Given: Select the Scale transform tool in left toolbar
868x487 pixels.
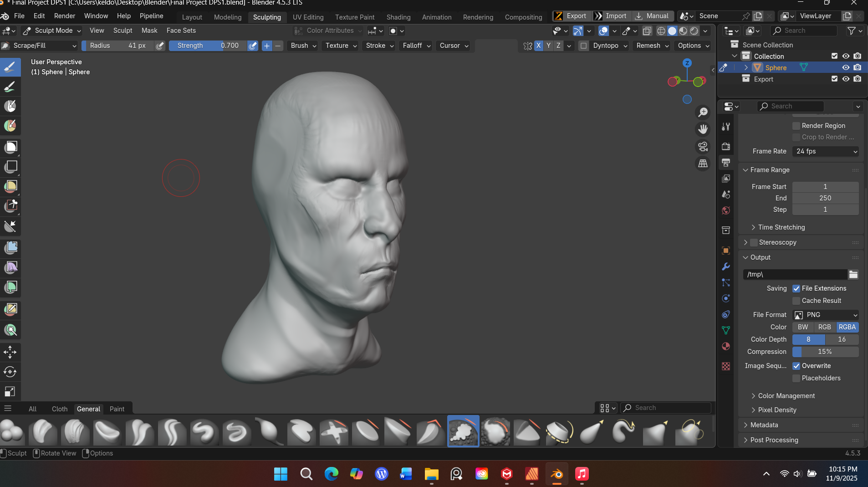Looking at the screenshot, I should (x=10, y=391).
